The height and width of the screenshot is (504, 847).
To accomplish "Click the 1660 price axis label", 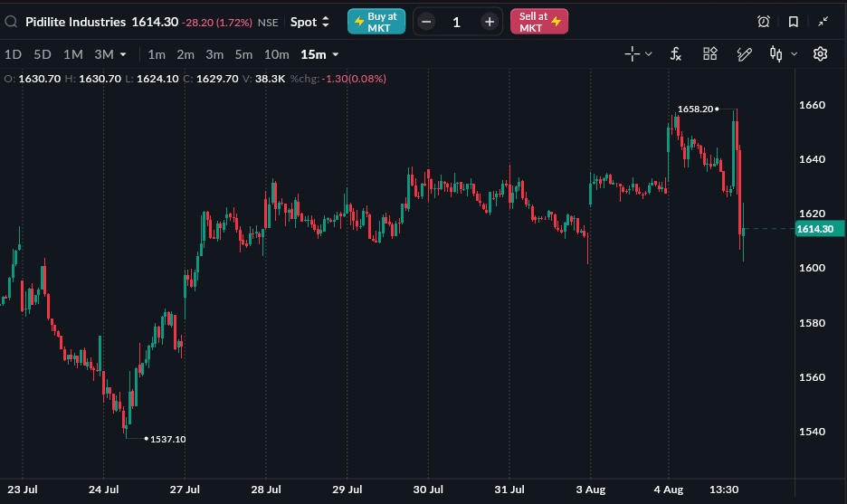I will point(812,105).
